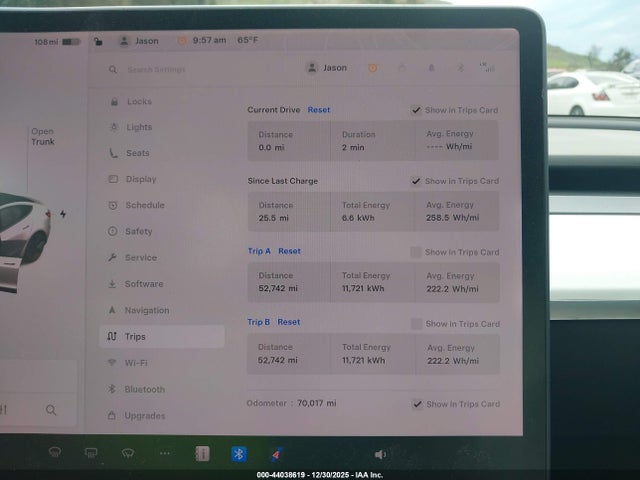Tap the orange alert icon in settings header

point(372,68)
